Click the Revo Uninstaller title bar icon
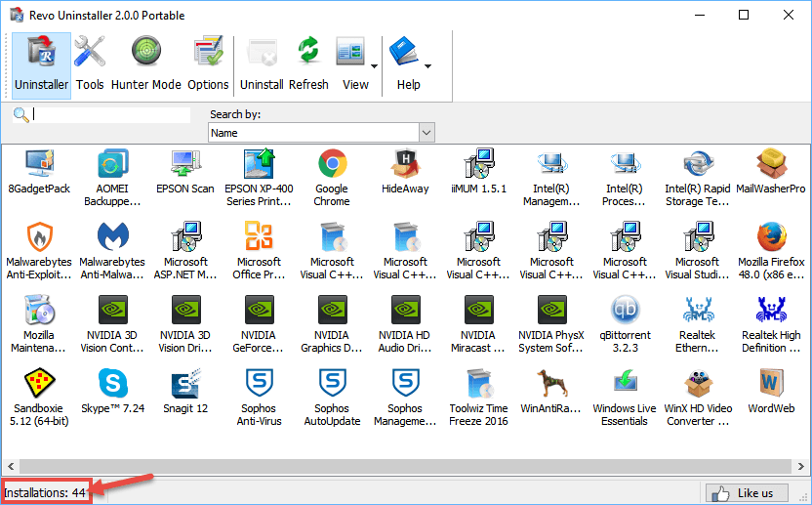 pos(18,15)
